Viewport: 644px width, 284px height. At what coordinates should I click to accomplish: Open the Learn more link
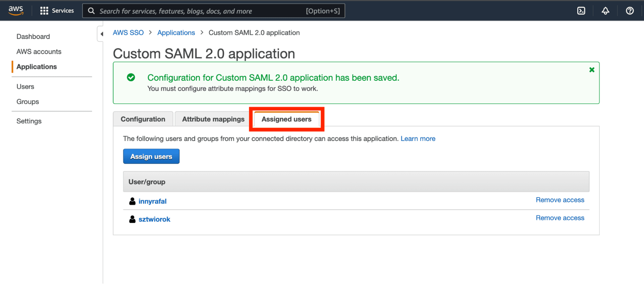(418, 139)
